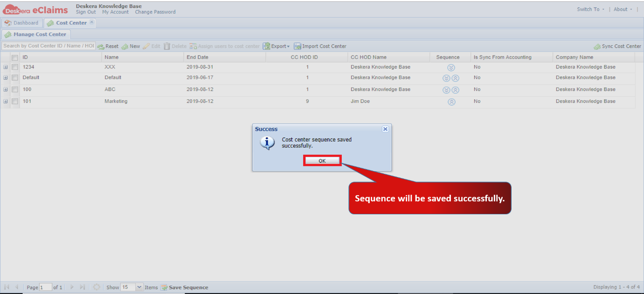Check the row 101 checkbox

(x=15, y=101)
